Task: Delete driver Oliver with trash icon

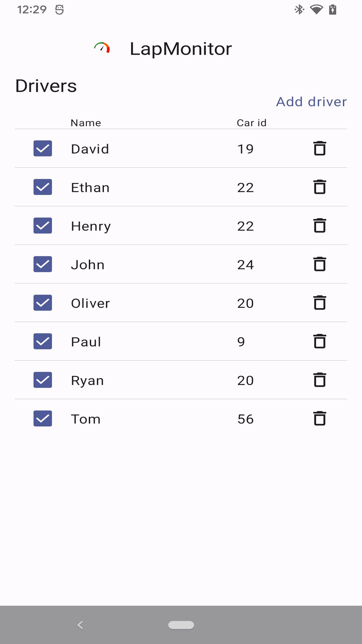Action: point(319,303)
